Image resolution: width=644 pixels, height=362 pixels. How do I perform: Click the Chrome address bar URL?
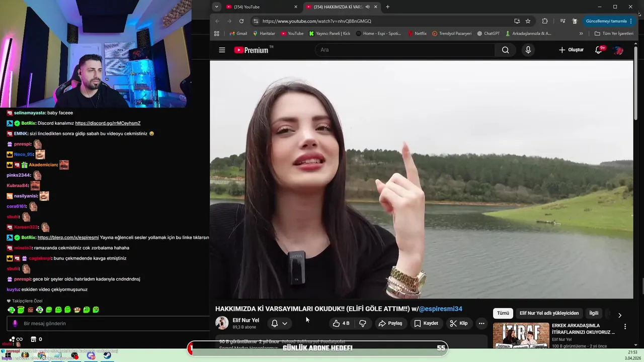point(317,21)
